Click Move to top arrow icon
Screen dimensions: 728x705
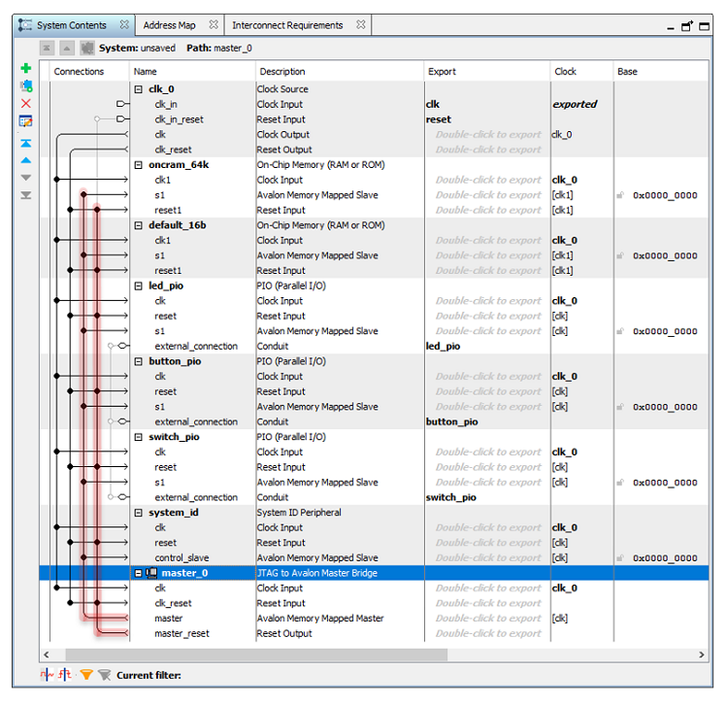[x=26, y=143]
